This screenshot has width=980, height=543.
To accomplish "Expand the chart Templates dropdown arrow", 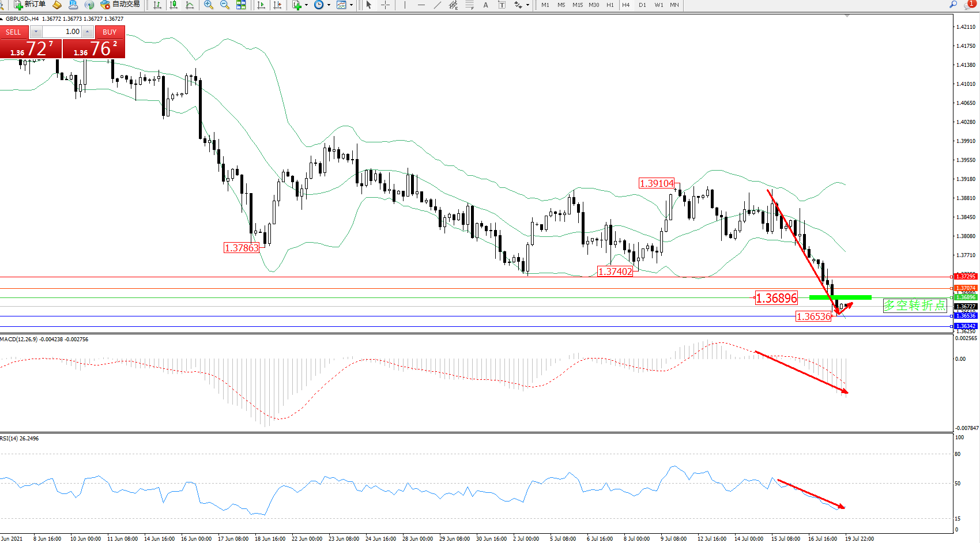I will coord(351,5).
